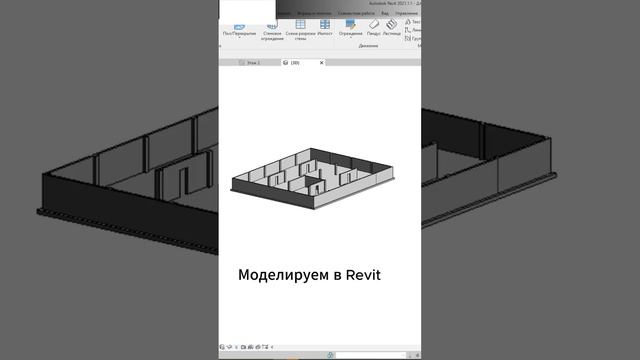Expand the view control bar chevron arrow

(x=272, y=347)
